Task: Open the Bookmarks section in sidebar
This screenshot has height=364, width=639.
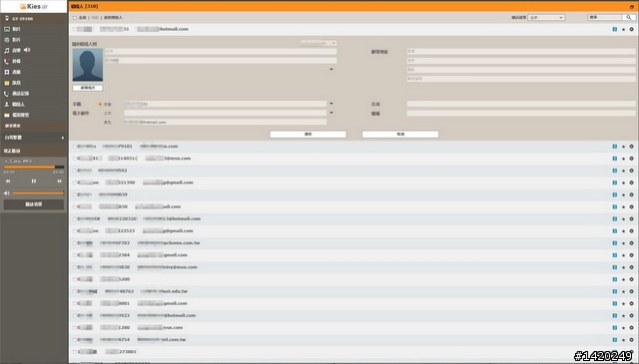Action: [12, 72]
